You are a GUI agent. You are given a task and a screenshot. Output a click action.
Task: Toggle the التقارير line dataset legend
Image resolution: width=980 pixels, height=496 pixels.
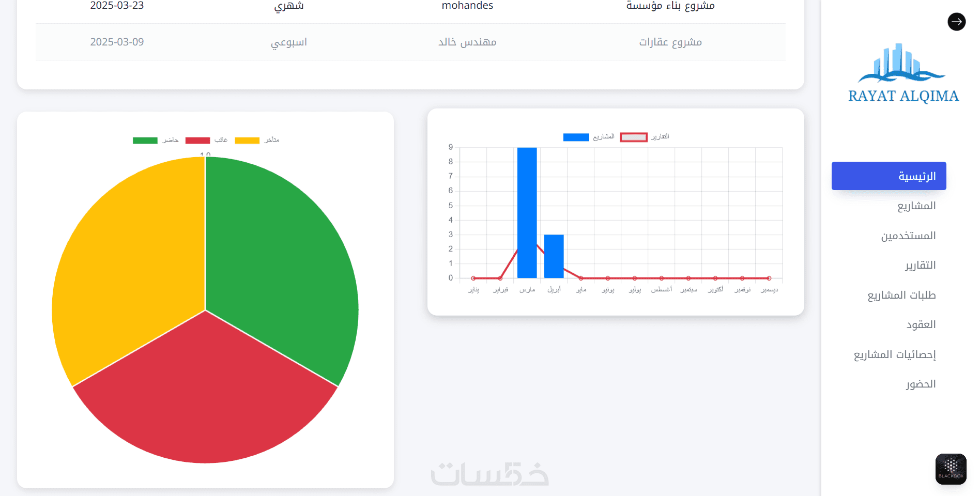(645, 137)
